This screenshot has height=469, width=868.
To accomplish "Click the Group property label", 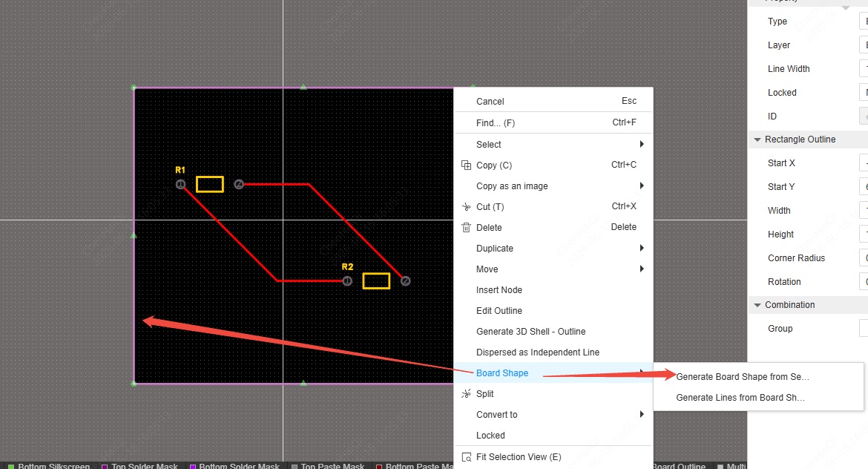I will pos(780,328).
